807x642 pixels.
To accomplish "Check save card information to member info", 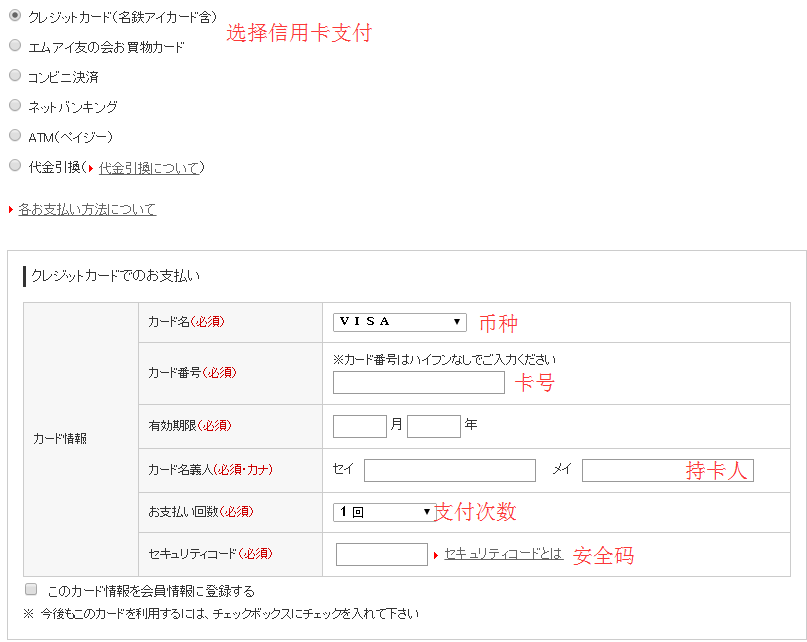I will click(x=31, y=590).
